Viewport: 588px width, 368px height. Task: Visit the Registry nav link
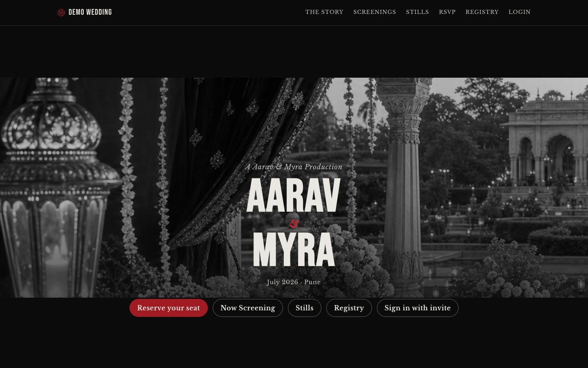[482, 12]
